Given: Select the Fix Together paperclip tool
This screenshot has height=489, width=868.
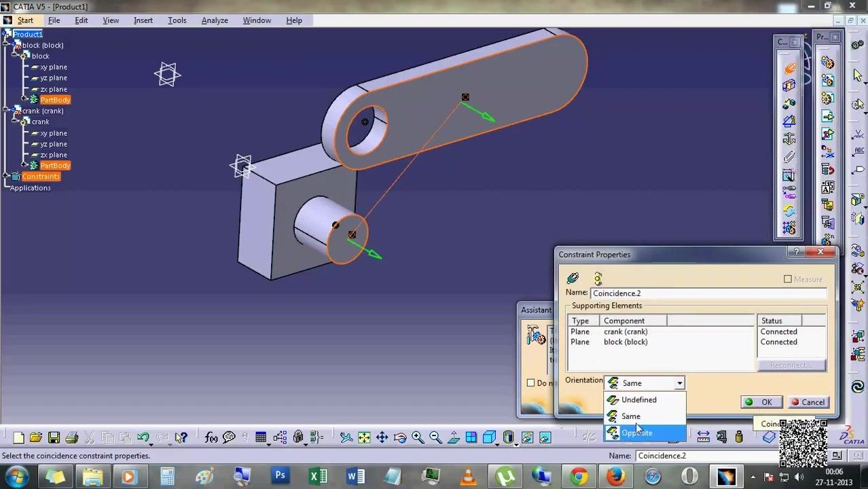Looking at the screenshot, I should [x=789, y=157].
